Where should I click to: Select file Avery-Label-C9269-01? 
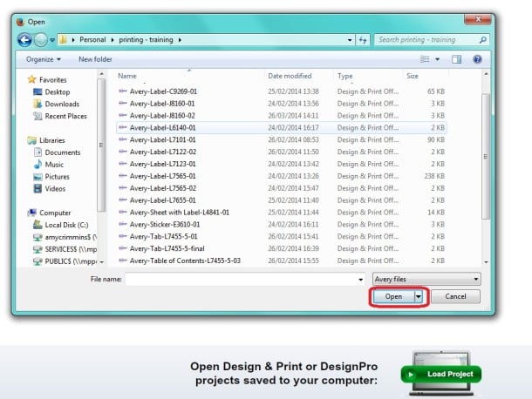281,91
